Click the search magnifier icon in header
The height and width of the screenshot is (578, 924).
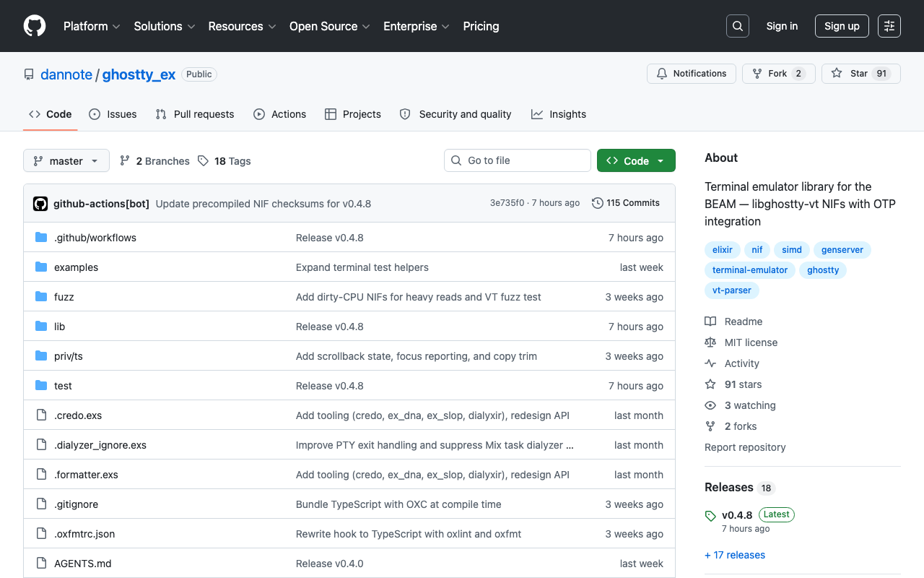tap(738, 26)
